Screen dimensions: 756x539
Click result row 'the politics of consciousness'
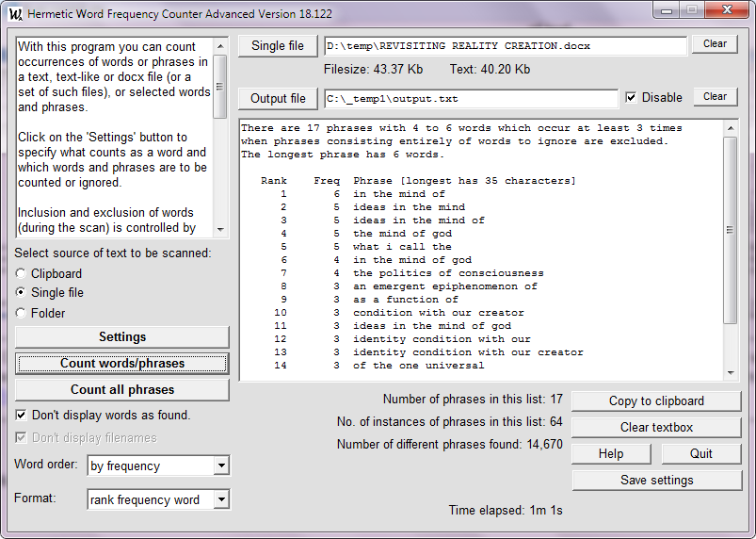click(448, 273)
